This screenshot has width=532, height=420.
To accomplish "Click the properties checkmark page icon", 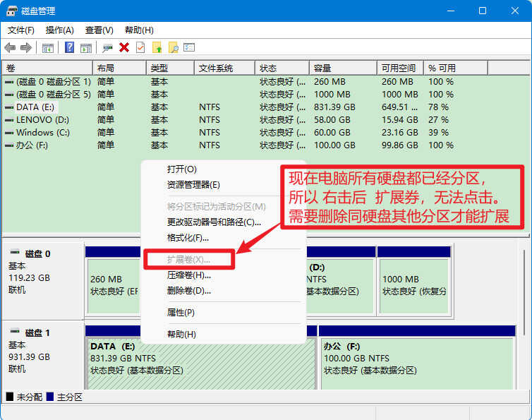I will pos(140,47).
